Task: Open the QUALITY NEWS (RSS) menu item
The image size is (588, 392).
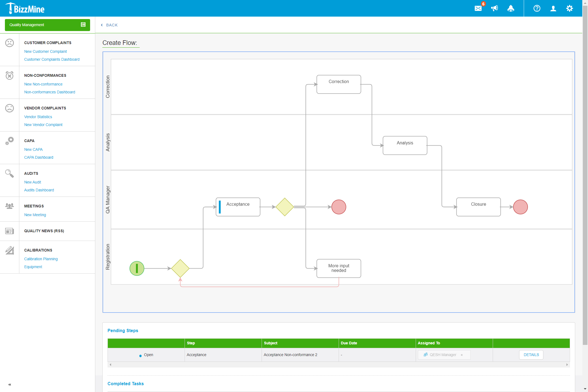Action: point(44,231)
